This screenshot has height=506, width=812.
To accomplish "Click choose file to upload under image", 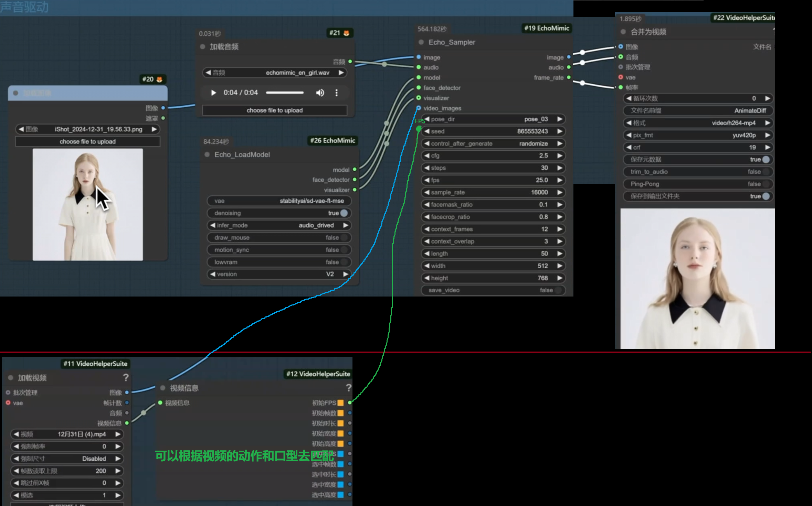I will click(x=87, y=141).
